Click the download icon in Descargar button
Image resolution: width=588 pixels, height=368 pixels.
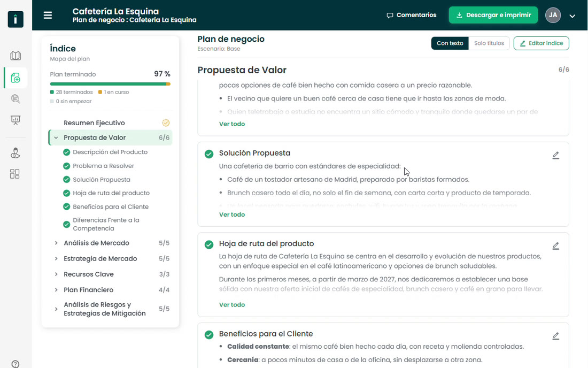459,15
